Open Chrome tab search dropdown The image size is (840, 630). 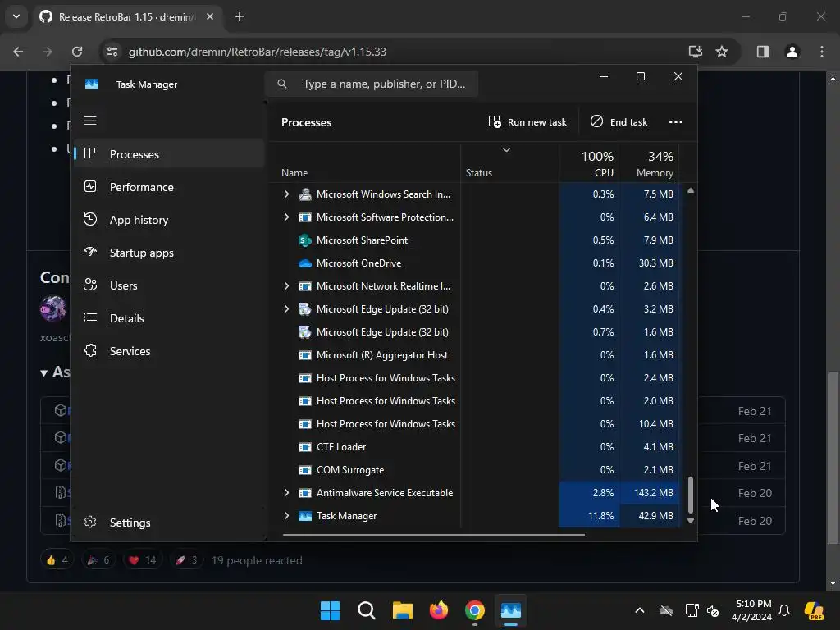click(x=16, y=16)
